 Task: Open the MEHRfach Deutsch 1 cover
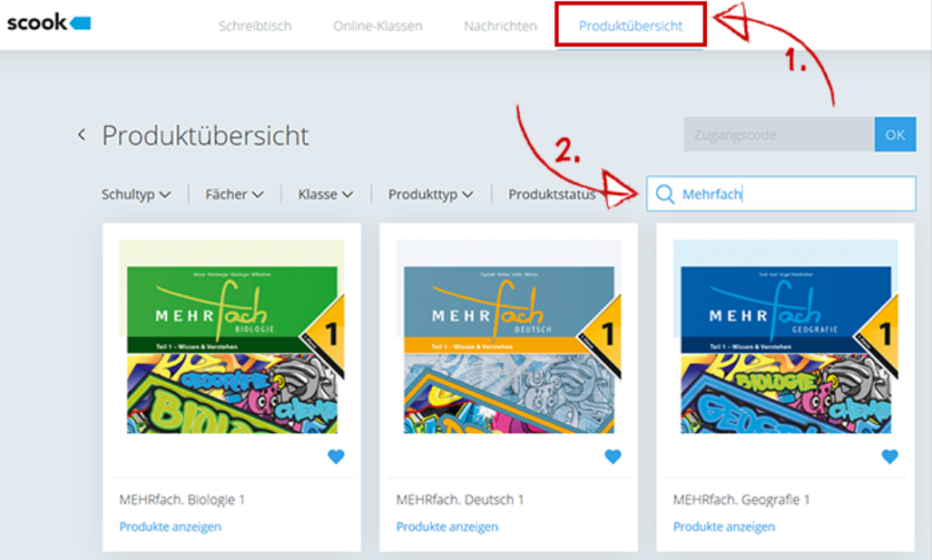pyautogui.click(x=509, y=337)
